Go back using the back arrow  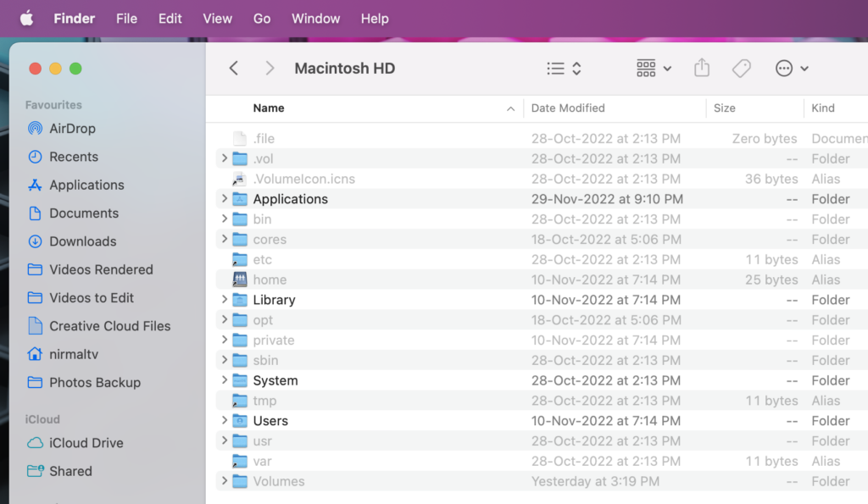click(x=234, y=68)
